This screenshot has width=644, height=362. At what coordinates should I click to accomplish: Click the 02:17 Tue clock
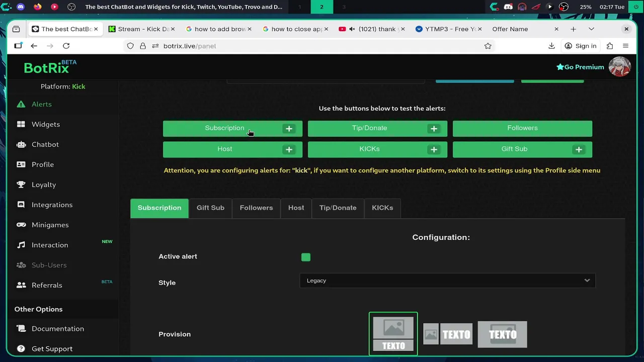coord(612,7)
